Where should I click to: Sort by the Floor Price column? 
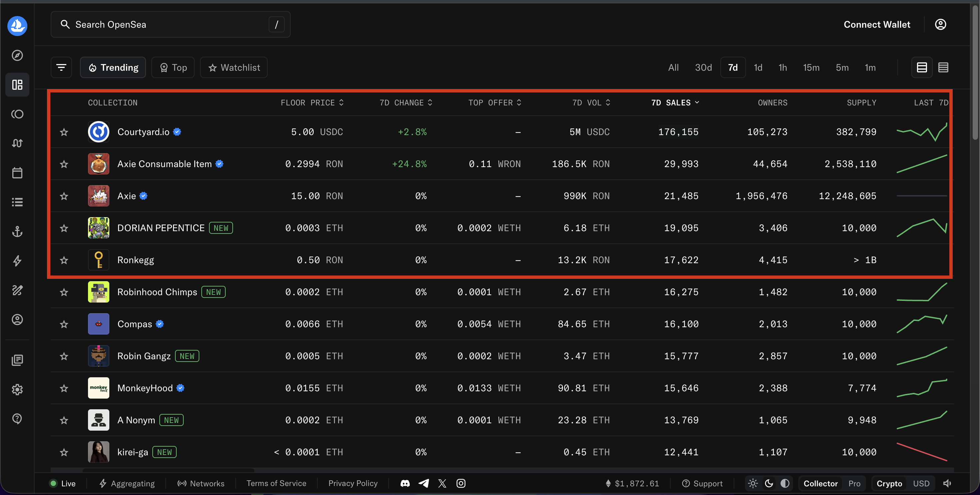click(x=312, y=102)
